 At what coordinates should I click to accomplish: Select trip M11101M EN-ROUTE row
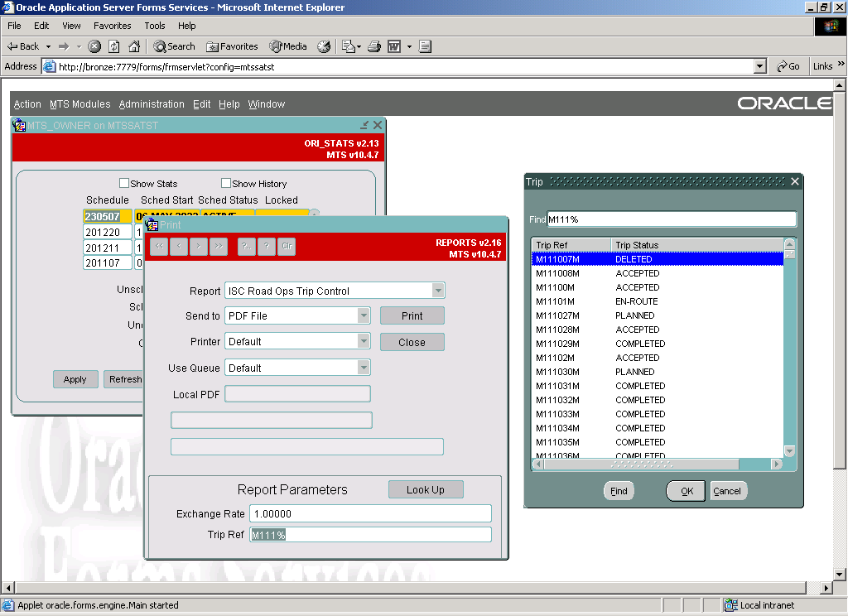[x=658, y=301]
